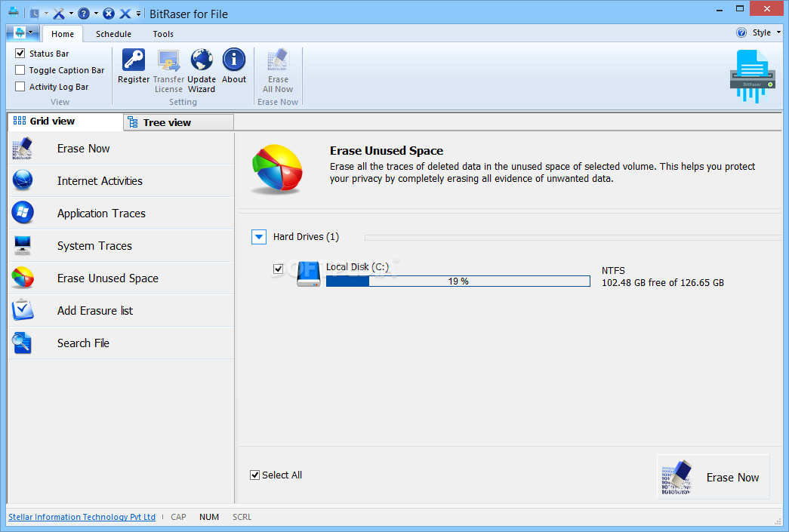This screenshot has height=532, width=789.
Task: Click the Erase Now eraser icon in sidebar
Action: (23, 149)
